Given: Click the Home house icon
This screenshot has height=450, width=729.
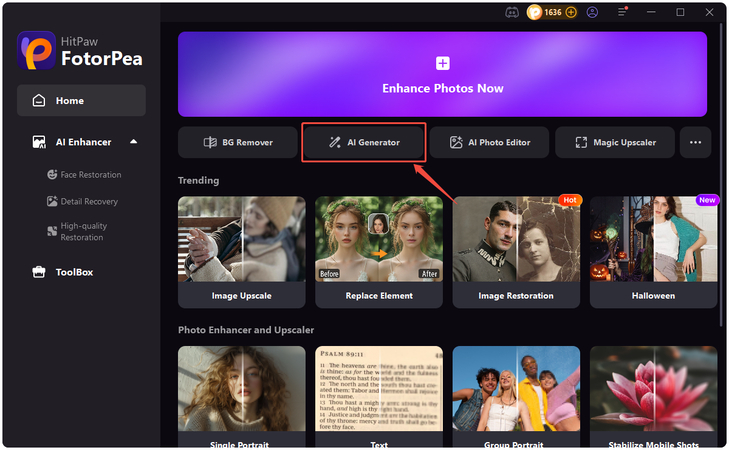Looking at the screenshot, I should click(39, 100).
